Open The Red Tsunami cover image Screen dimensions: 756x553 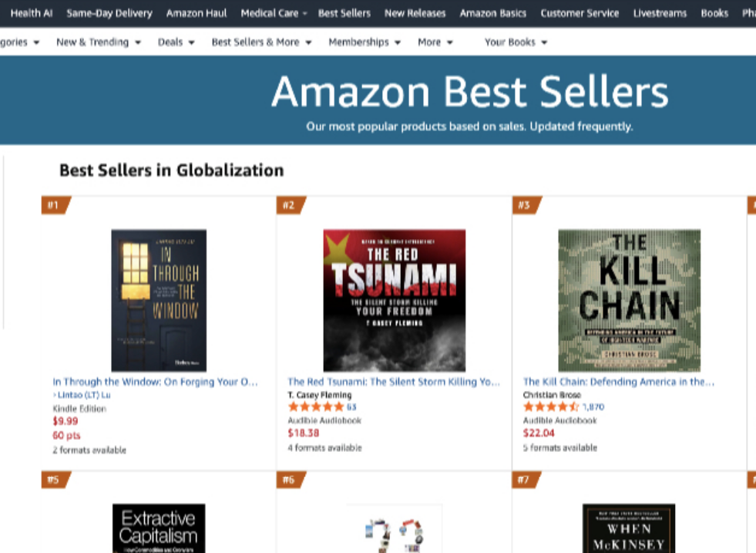tap(394, 300)
